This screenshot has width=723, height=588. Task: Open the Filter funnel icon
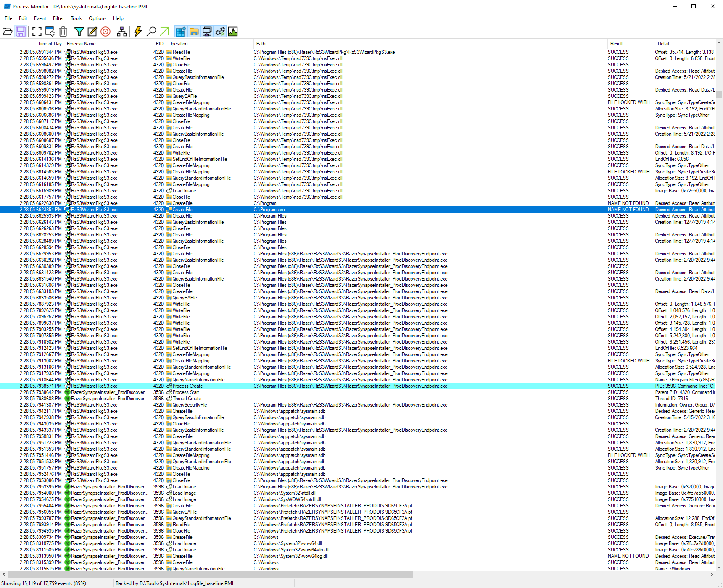pyautogui.click(x=79, y=31)
